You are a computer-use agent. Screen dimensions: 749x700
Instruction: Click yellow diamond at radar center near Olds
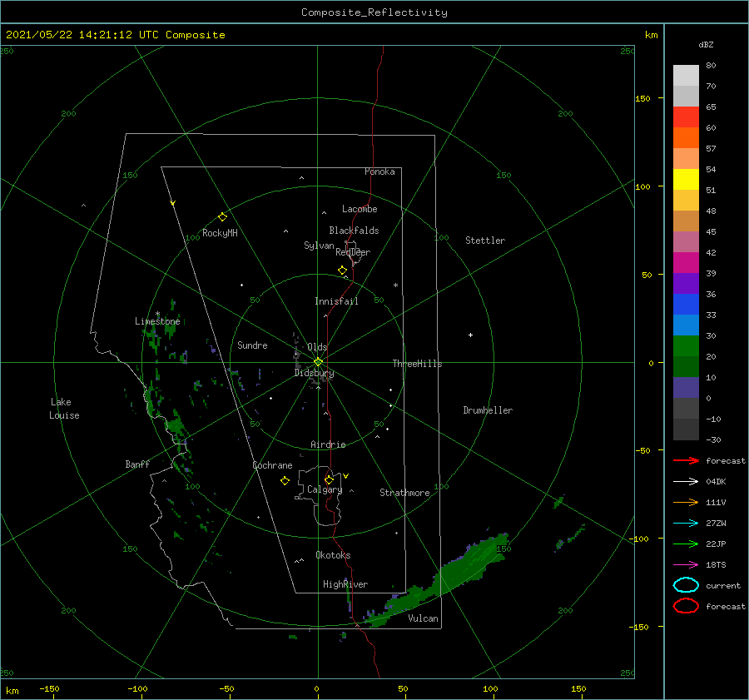coord(318,362)
